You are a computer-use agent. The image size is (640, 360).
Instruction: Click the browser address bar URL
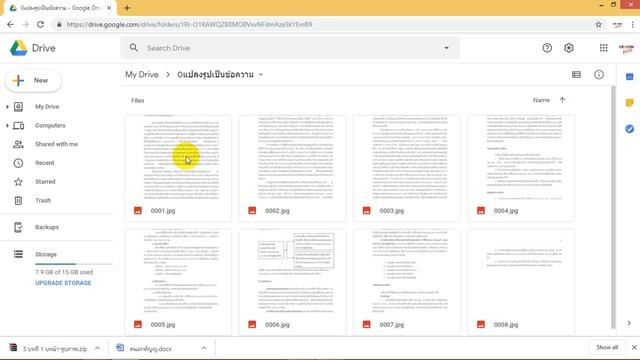[189, 24]
